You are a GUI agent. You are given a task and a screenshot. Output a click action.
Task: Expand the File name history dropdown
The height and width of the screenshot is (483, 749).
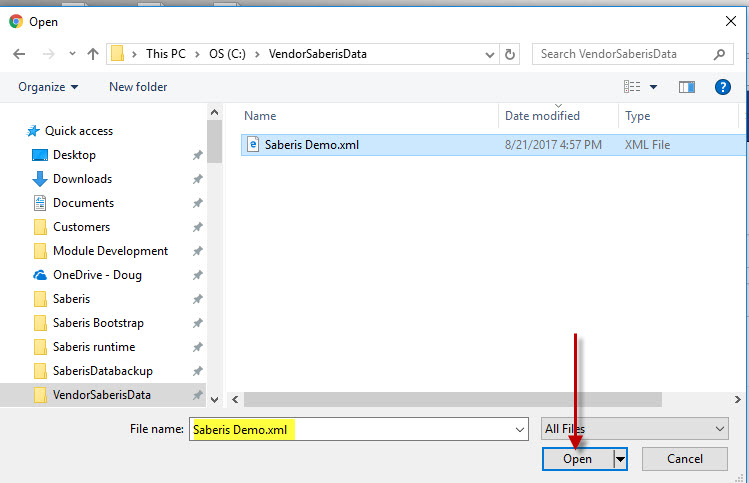[519, 429]
